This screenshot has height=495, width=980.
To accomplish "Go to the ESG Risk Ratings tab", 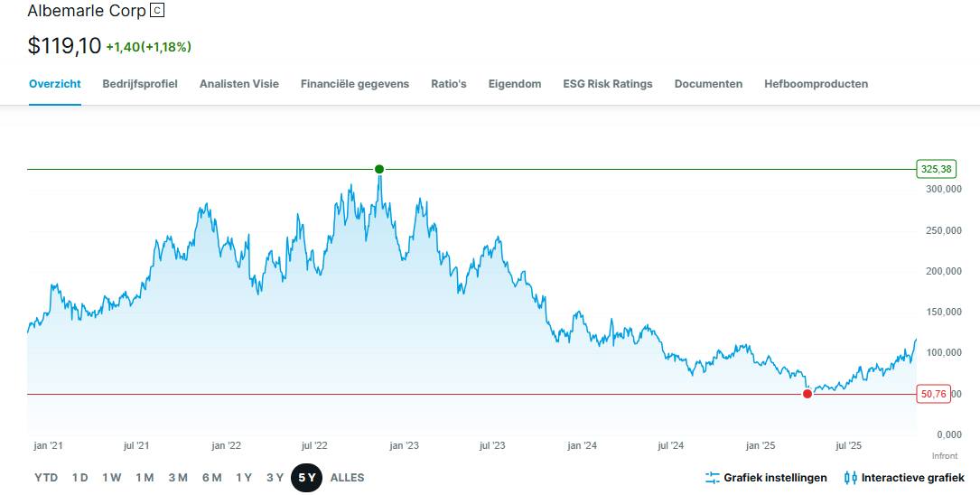I will pos(608,84).
